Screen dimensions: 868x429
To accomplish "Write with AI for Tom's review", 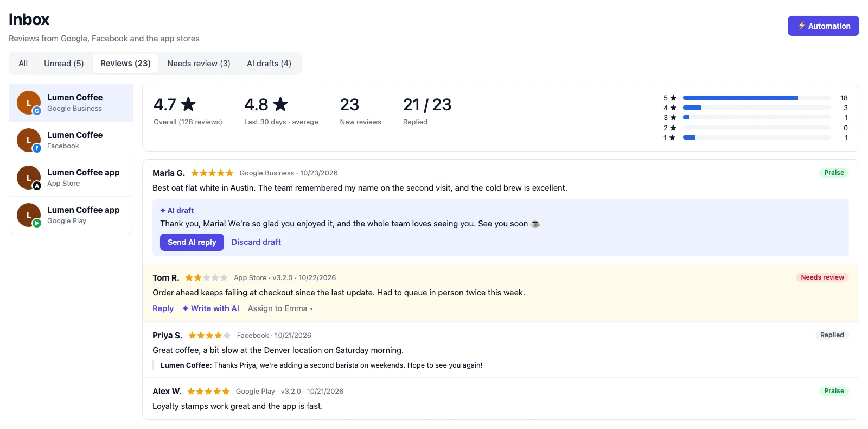I will coord(210,308).
